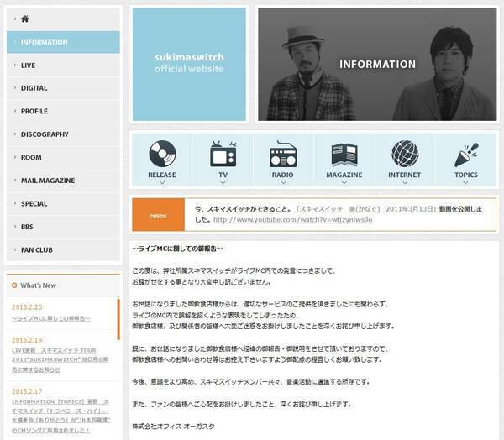Image resolution: width=504 pixels, height=440 pixels.
Task: Click the MAGAZINE newspaper icon
Action: (x=344, y=155)
